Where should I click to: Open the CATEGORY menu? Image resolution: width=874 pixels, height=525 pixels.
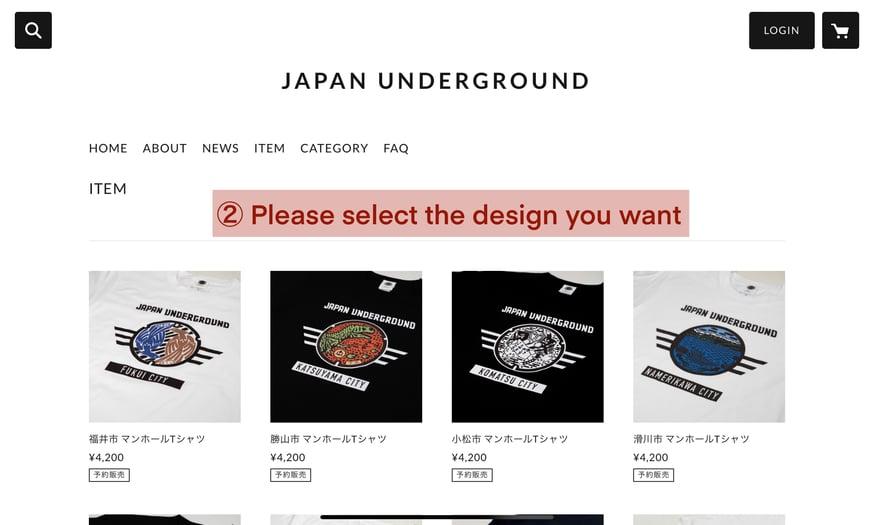pyautogui.click(x=334, y=148)
